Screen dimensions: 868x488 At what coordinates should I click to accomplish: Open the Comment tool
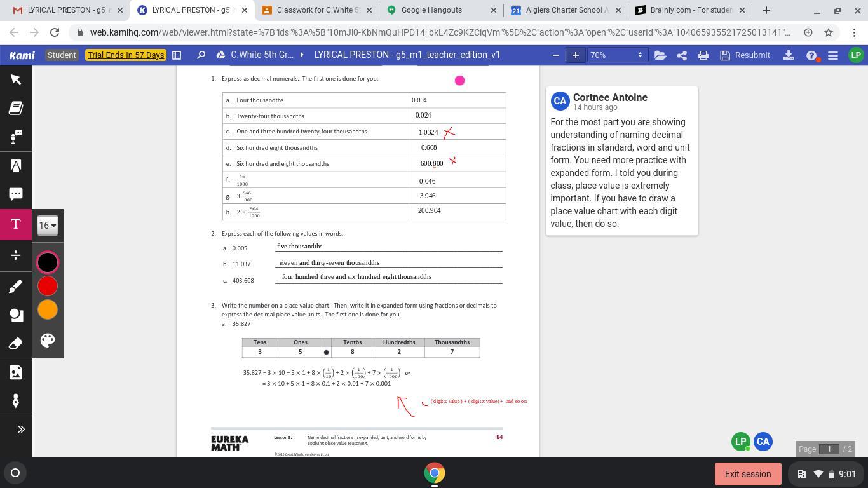coord(16,194)
